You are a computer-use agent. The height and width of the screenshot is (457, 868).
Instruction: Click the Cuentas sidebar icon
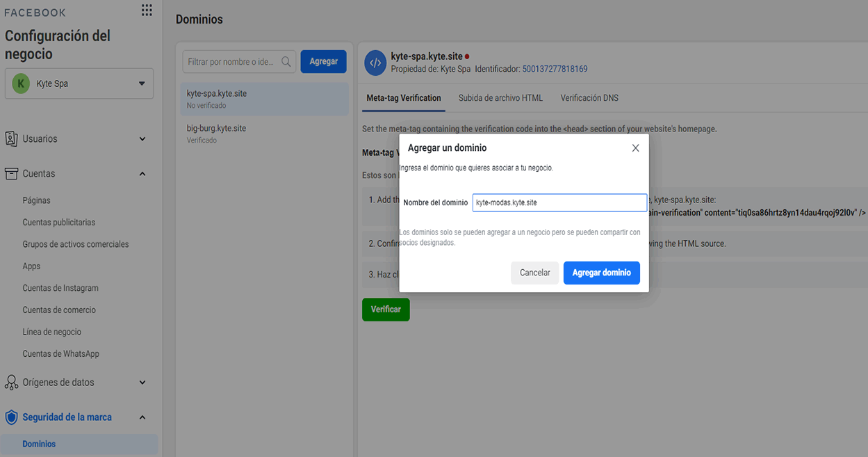11,173
